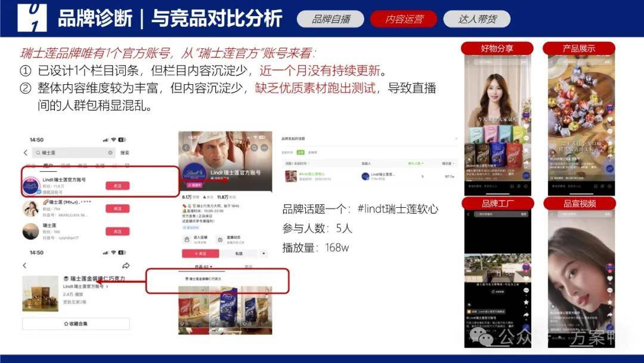Go back in the 品牌工厂 video screen
The image size is (644, 363).
click(x=468, y=214)
